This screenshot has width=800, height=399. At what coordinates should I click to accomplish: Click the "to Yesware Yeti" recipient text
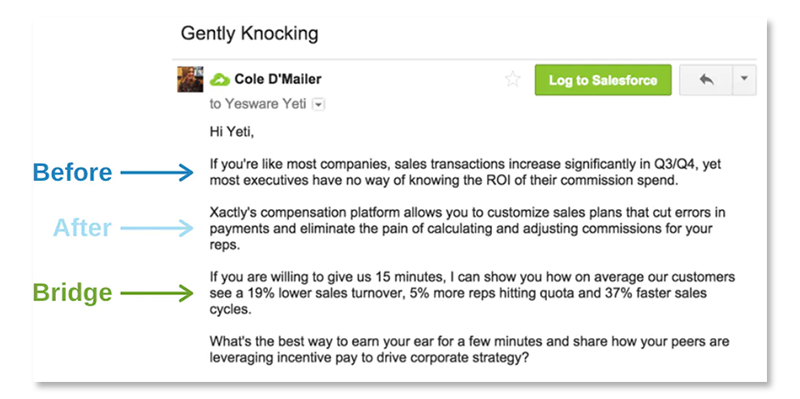[x=258, y=104]
